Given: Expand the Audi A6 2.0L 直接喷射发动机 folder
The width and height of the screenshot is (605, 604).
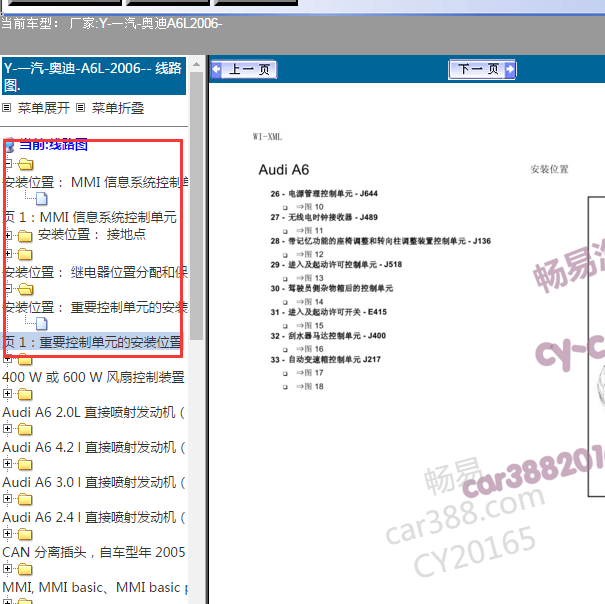Looking at the screenshot, I should coord(7,394).
